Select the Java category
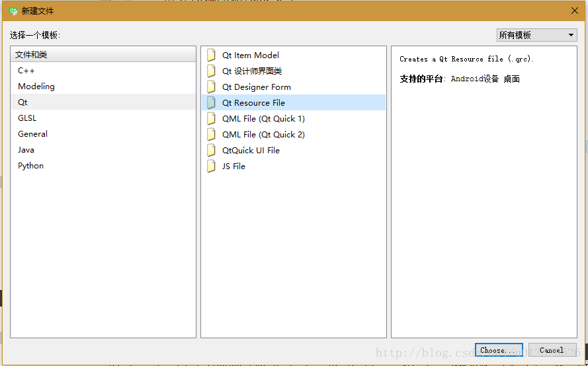 pos(103,149)
